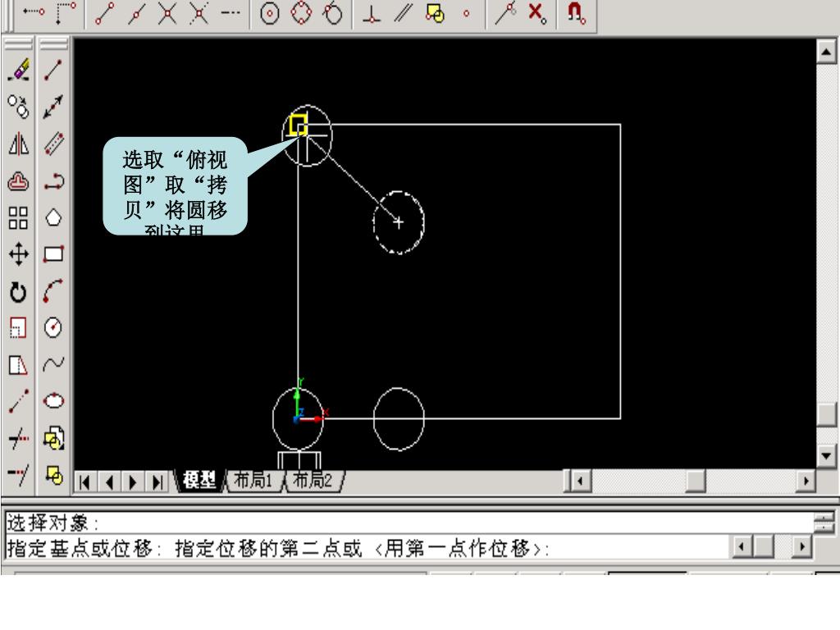Click the Snap to Perpendicular icon
840x630 pixels.
(372, 13)
